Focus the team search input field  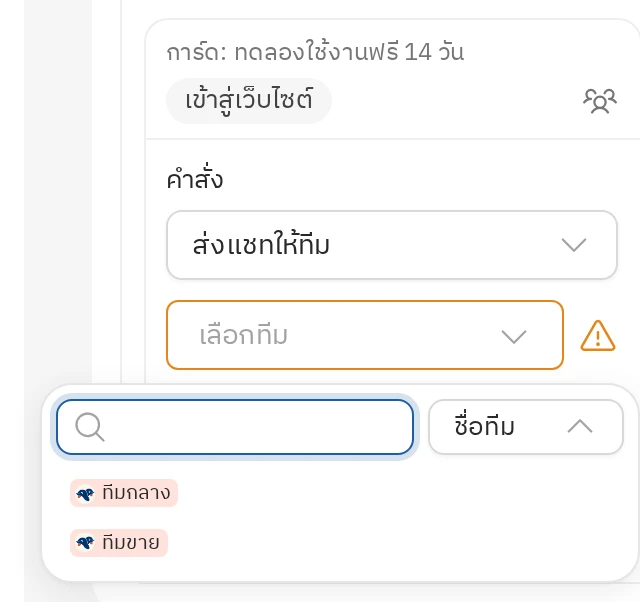(x=235, y=427)
